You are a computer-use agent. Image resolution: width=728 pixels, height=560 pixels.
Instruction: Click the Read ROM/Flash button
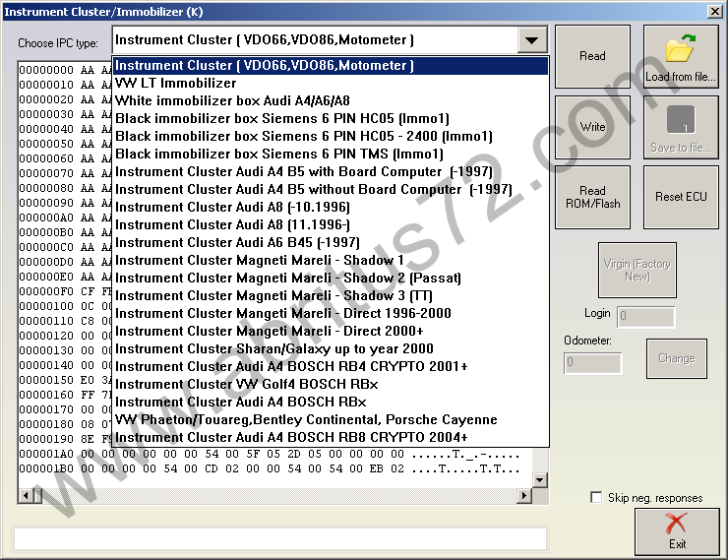[x=592, y=197]
